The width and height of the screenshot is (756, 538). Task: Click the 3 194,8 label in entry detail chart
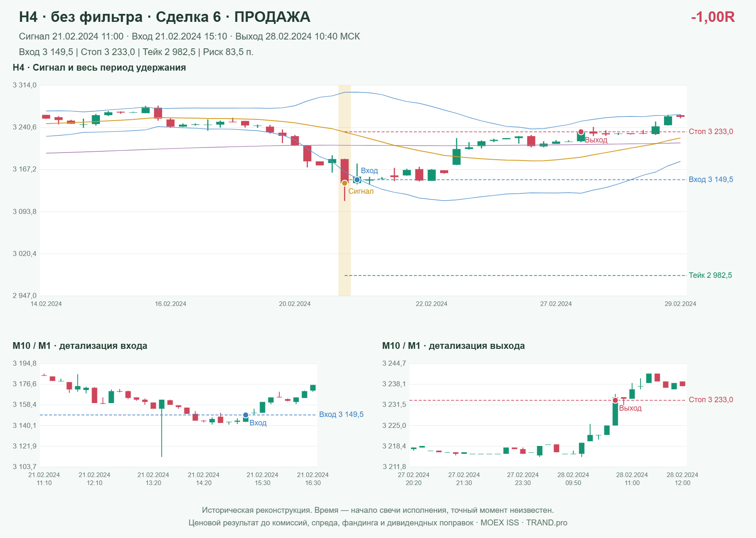24,364
